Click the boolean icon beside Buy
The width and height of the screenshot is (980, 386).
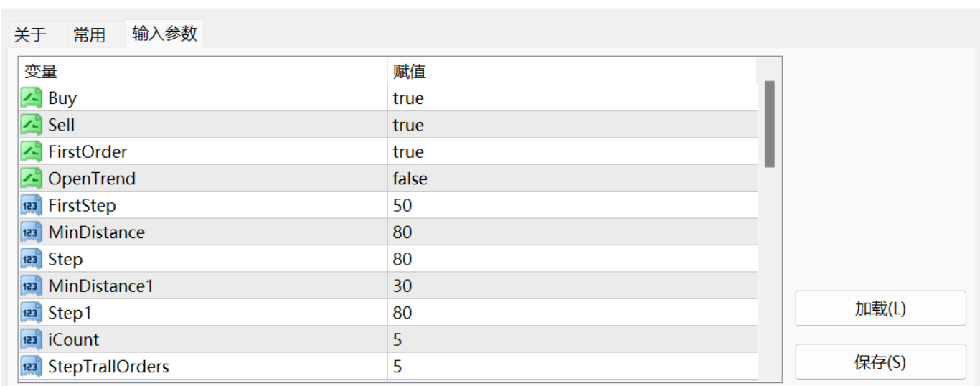click(31, 98)
